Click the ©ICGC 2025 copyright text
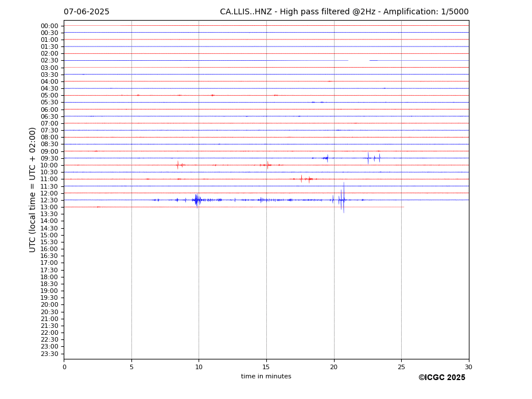Image resolution: width=532 pixels, height=399 pixels. click(442, 378)
